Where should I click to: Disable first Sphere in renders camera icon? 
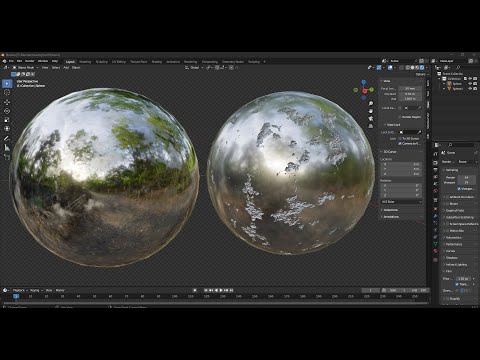[x=475, y=84]
